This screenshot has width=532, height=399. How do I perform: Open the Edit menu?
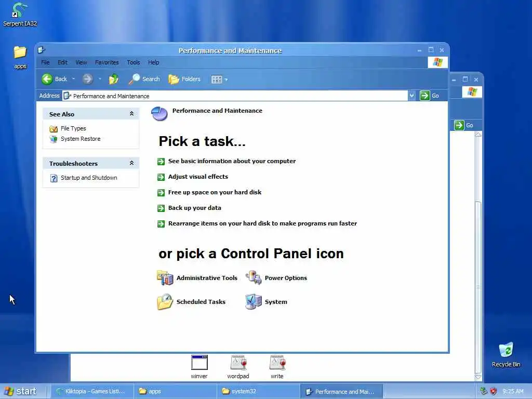[x=62, y=62]
